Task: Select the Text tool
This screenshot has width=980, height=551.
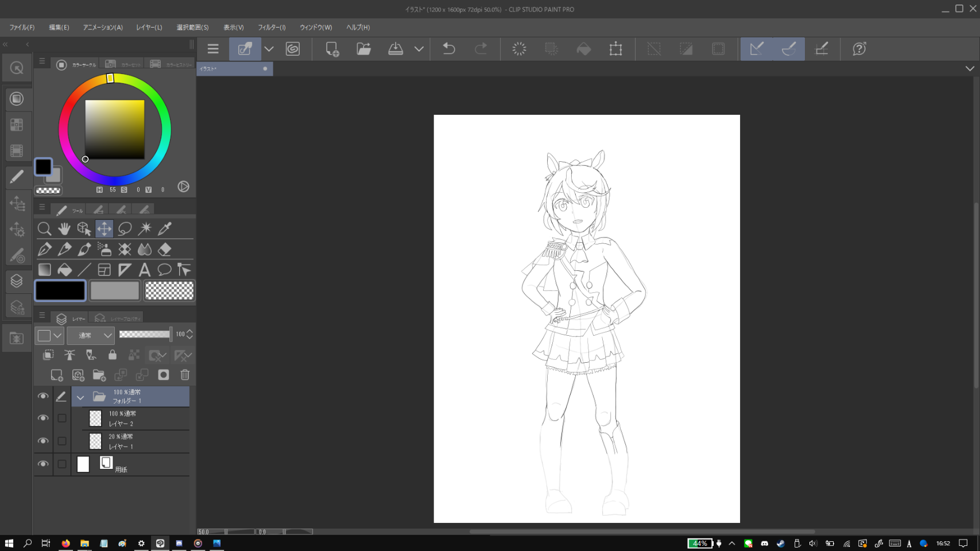Action: point(145,270)
